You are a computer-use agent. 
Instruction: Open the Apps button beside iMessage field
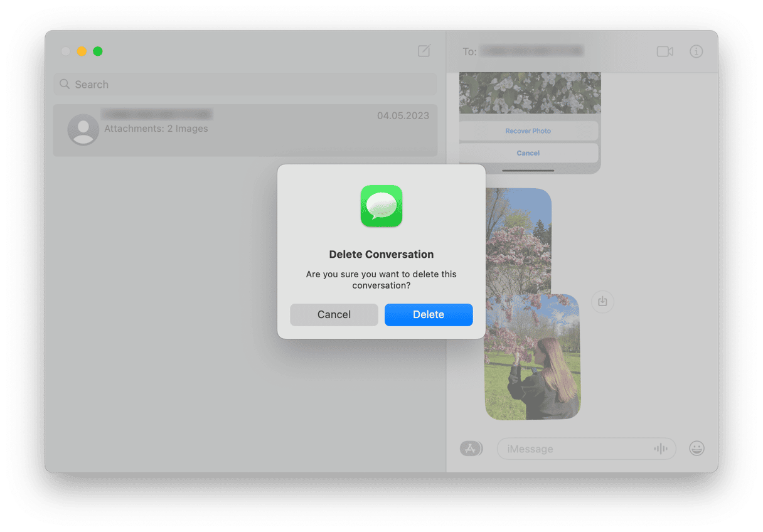point(471,449)
